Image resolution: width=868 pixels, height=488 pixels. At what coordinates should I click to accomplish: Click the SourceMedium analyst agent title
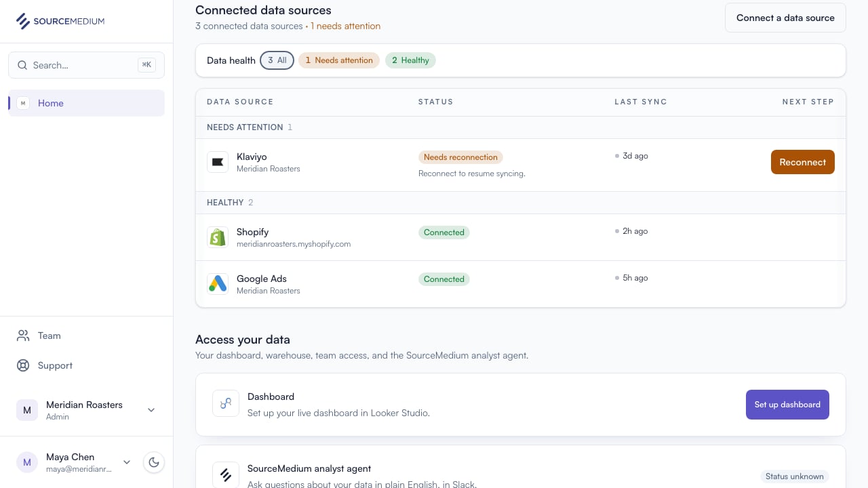tap(309, 468)
